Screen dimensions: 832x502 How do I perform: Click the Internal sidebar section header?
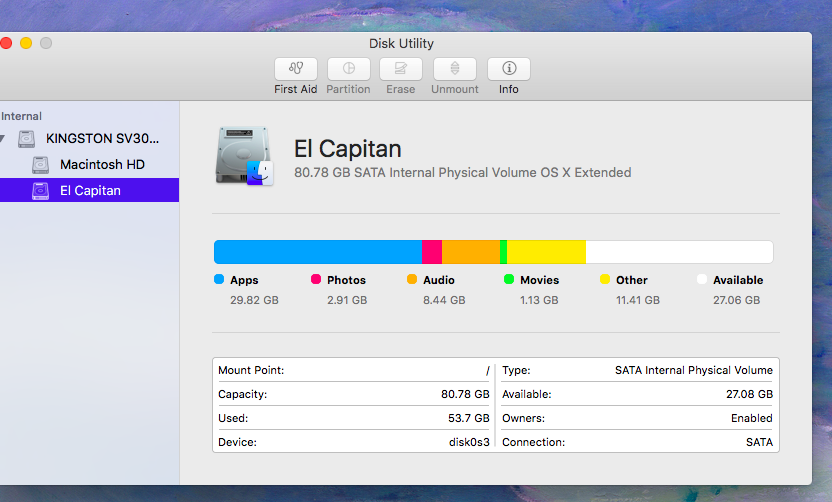tap(21, 116)
